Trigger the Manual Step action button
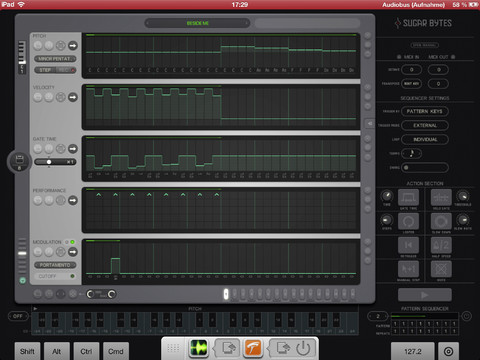480x360 pixels. click(408, 269)
